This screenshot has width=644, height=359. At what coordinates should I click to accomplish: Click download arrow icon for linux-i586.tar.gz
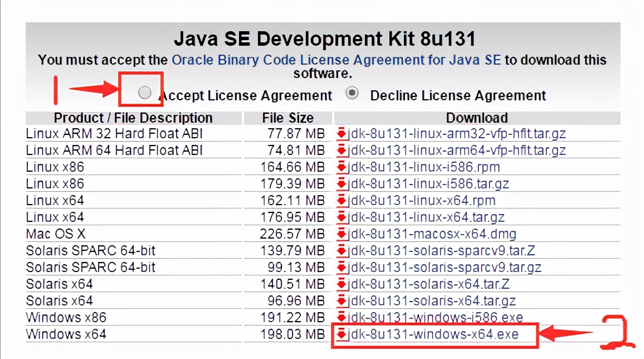[341, 183]
